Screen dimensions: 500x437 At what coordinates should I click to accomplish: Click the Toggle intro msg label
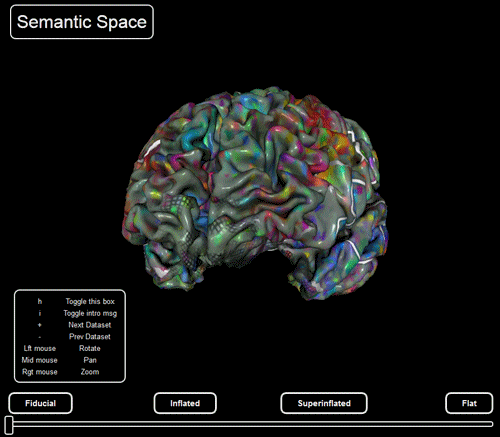coord(90,313)
